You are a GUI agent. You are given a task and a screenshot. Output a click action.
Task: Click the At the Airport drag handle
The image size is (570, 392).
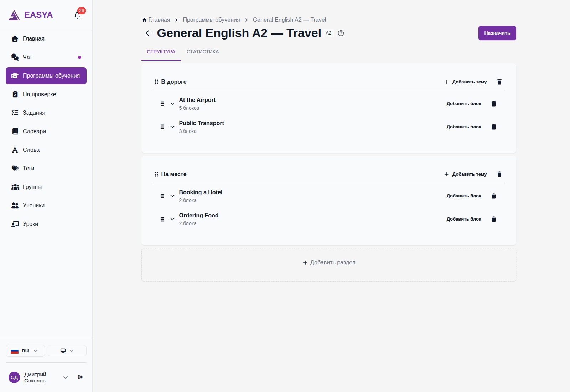162,104
